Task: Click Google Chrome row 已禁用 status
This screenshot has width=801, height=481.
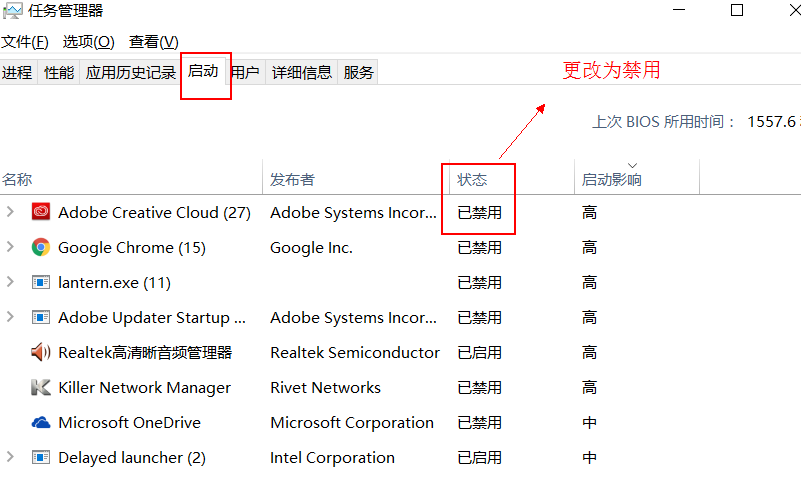Action: pos(479,248)
